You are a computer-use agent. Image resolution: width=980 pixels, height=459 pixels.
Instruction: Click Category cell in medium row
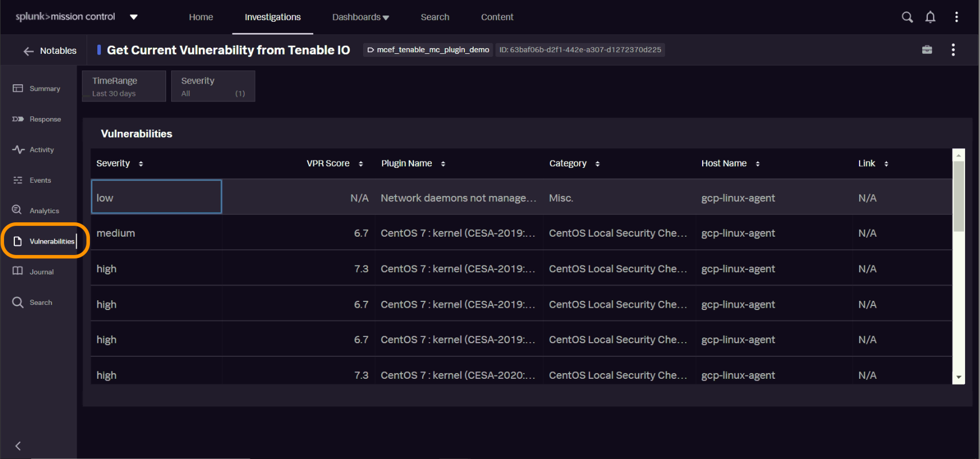point(618,233)
